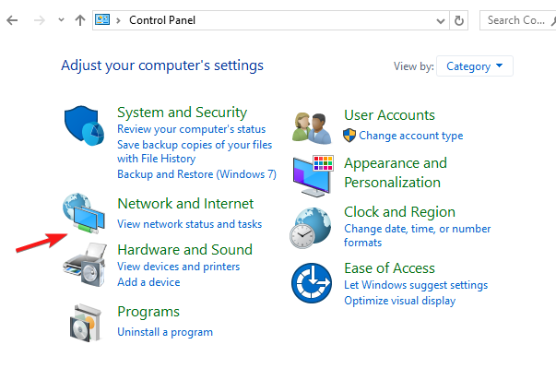The height and width of the screenshot is (392, 556).
Task: Click the Appearance and Personalization monitor icon
Action: 313,176
